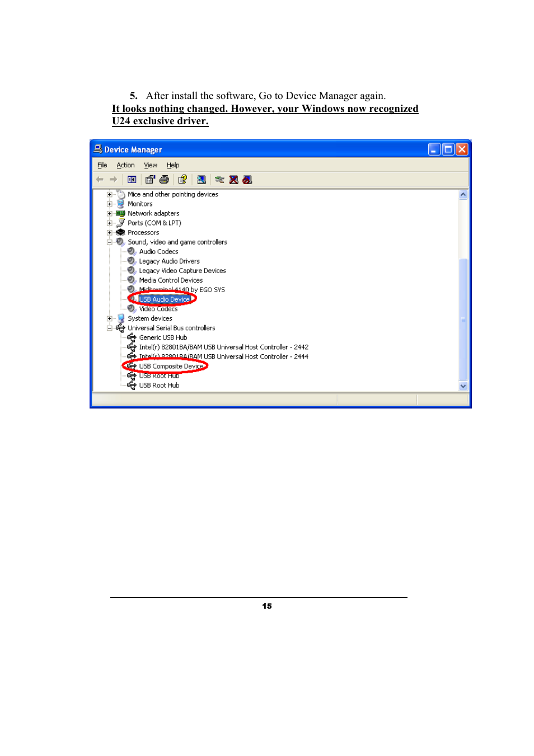Expand the System devices node
Screen dimensions: 534x756
110,318
